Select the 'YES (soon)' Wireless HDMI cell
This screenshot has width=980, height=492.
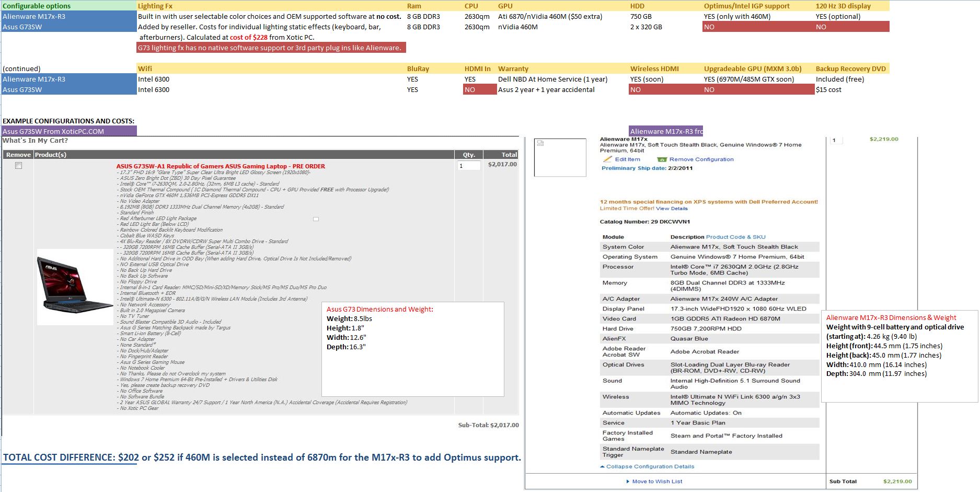(666, 79)
